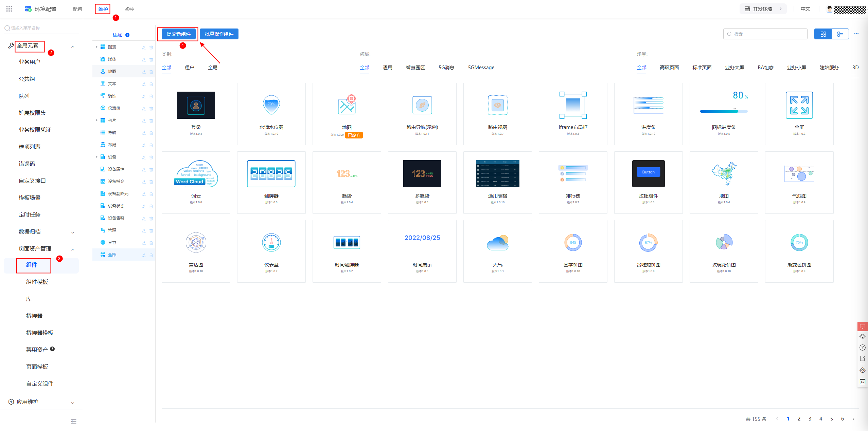Filter by 智慧园区 domain tab
Viewport: 868px width, 431px height.
point(415,68)
